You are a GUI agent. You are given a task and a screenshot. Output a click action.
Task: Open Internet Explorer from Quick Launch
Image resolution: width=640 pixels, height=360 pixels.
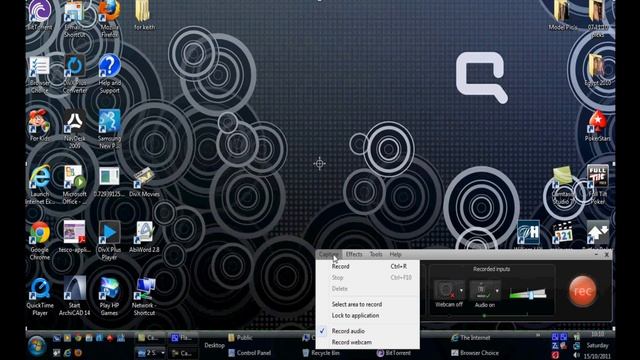[x=67, y=352]
